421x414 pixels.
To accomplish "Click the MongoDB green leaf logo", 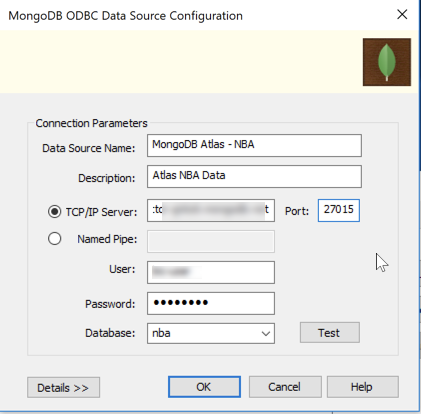I will tap(387, 62).
